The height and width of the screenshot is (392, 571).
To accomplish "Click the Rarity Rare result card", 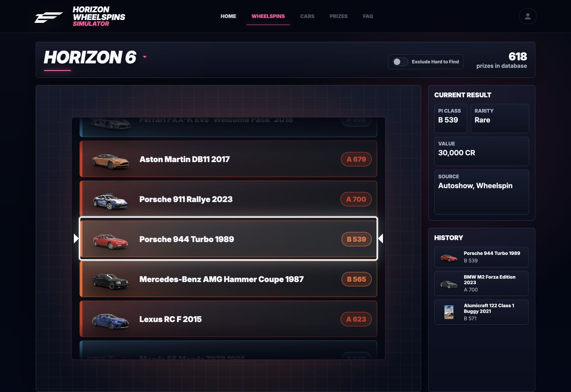I will coord(500,118).
